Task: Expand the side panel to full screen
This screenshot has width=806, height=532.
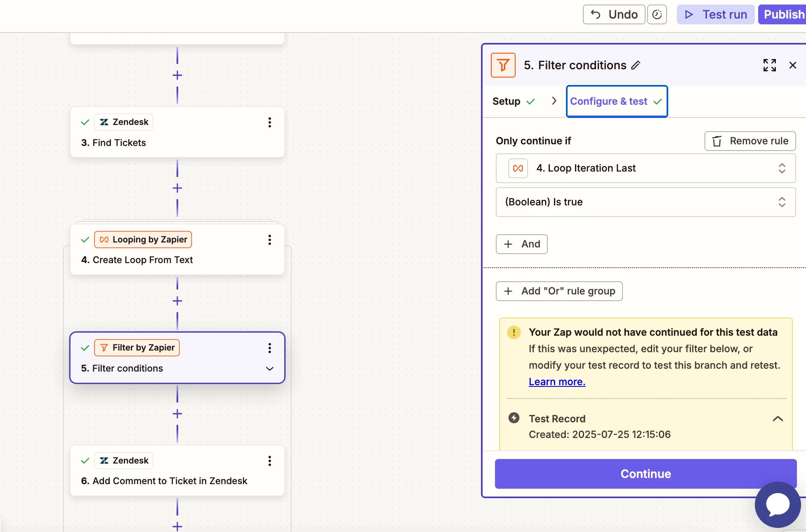Action: coord(769,65)
